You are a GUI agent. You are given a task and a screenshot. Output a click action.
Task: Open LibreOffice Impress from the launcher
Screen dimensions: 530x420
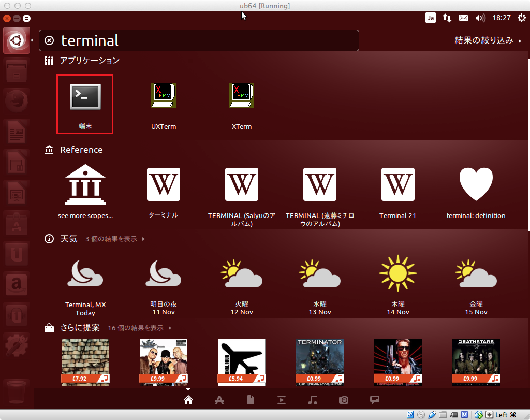coord(17,193)
